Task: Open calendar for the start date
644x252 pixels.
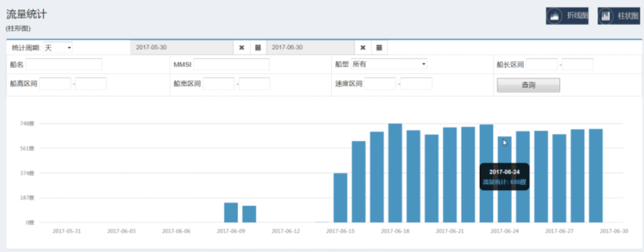Action: click(258, 48)
